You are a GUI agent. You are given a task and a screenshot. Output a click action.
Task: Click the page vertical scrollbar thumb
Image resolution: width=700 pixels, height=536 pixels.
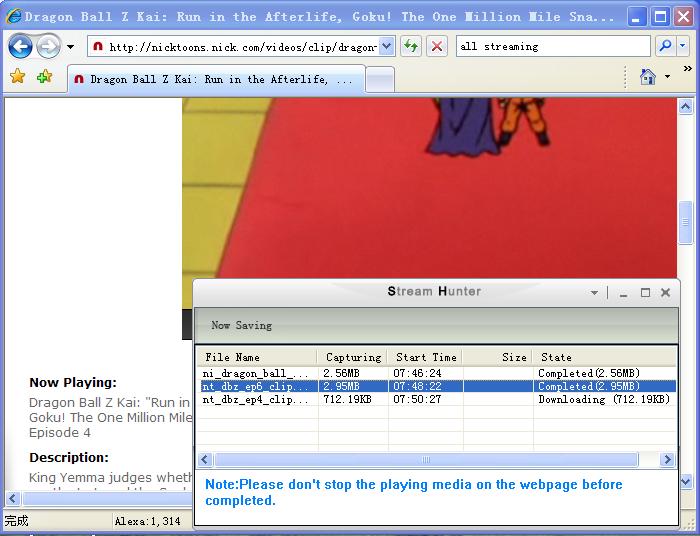(686, 223)
